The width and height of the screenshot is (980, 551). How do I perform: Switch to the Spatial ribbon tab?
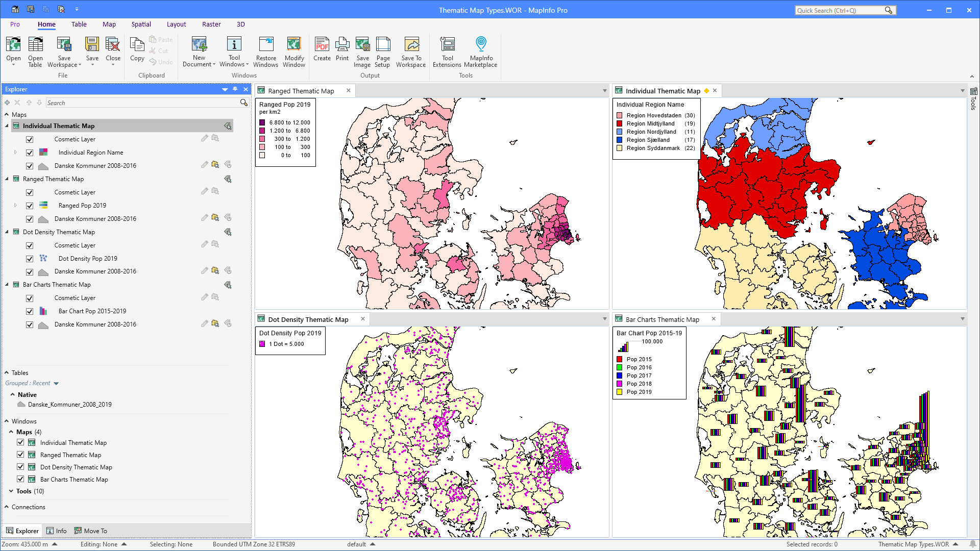141,24
